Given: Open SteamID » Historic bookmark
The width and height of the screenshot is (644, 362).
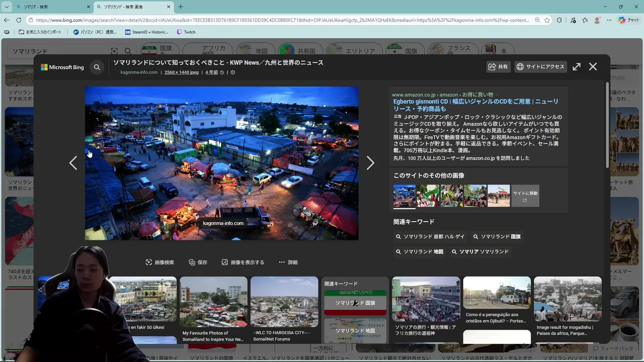Looking at the screenshot, I should click(146, 32).
